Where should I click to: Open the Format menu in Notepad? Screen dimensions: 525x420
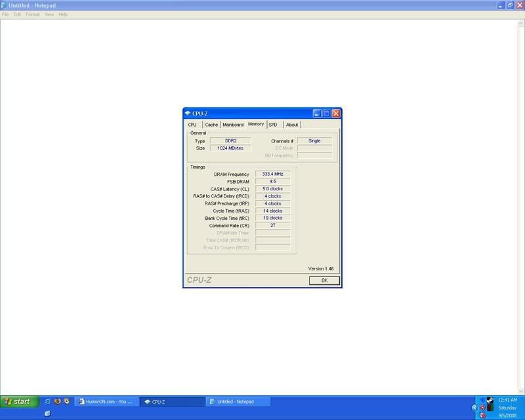click(32, 14)
